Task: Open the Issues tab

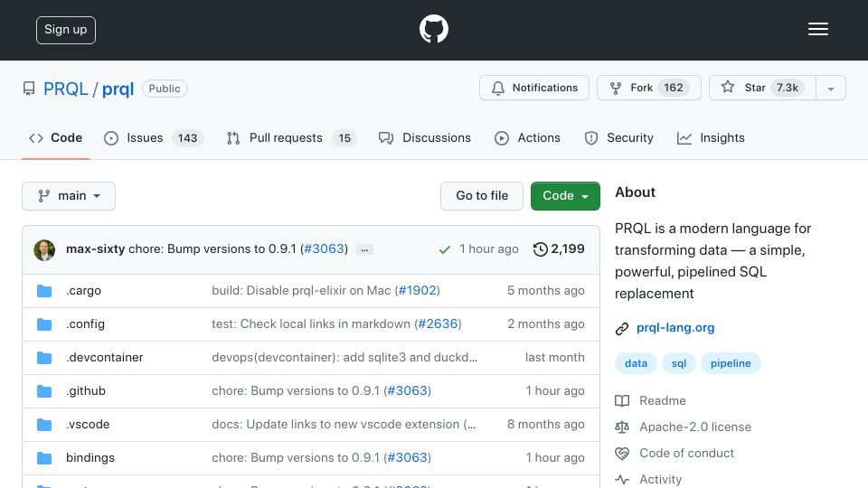Action: point(154,137)
